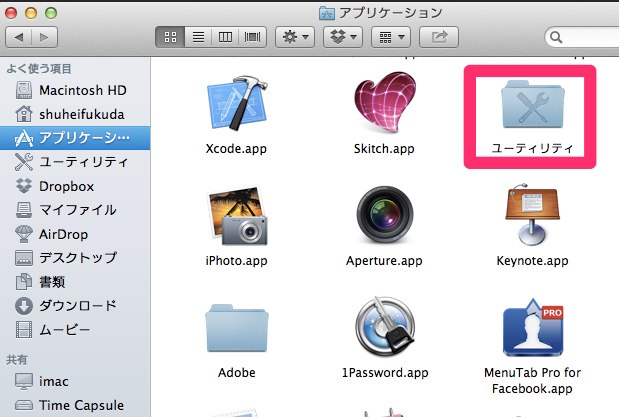This screenshot has height=417, width=619.
Task: Go back with the left arrow
Action: click(x=19, y=37)
